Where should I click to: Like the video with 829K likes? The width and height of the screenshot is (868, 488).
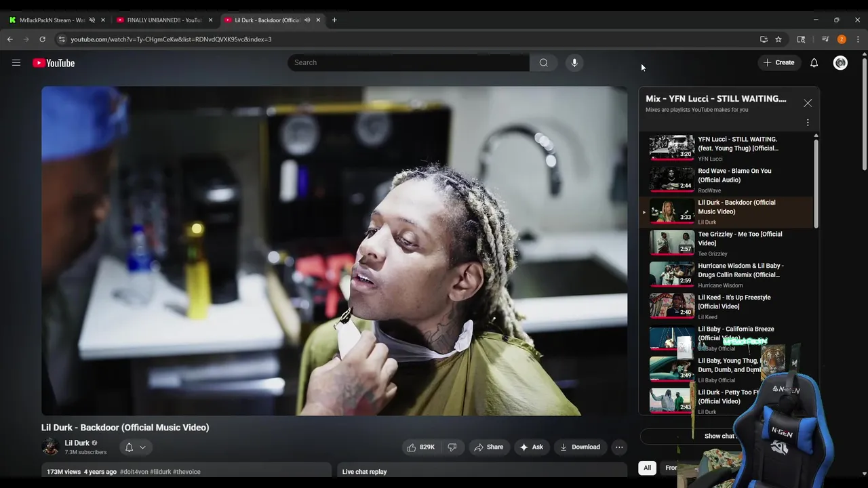click(x=420, y=447)
